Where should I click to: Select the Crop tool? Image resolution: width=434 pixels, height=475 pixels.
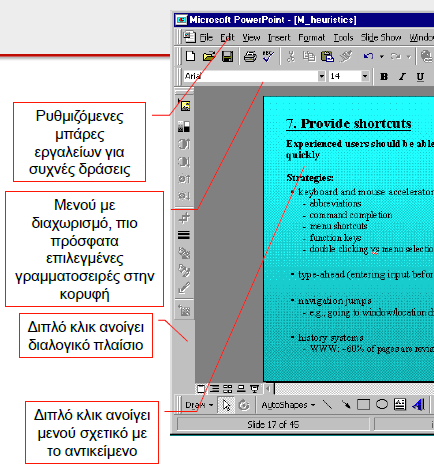(x=184, y=218)
